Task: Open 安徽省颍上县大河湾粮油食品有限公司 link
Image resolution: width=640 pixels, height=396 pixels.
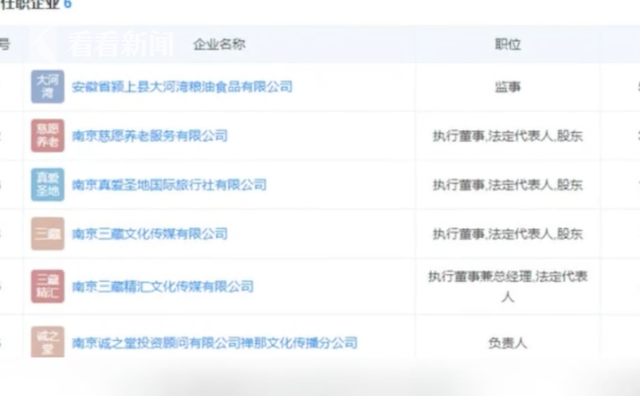Action: coord(182,87)
